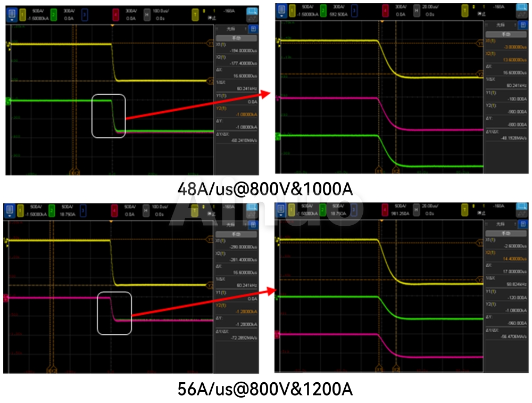Open the H horizontal settings in the bottom-left scope
The width and height of the screenshot is (532, 403).
point(146,211)
